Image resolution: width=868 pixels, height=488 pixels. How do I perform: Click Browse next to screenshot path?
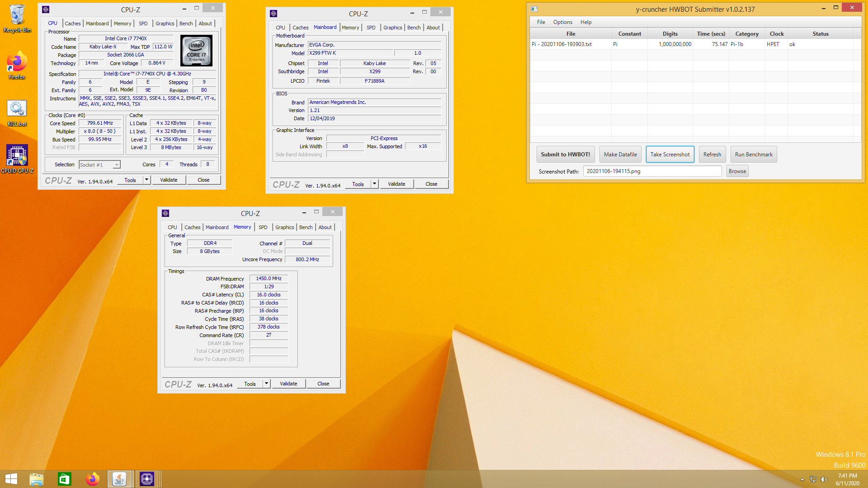[737, 171]
